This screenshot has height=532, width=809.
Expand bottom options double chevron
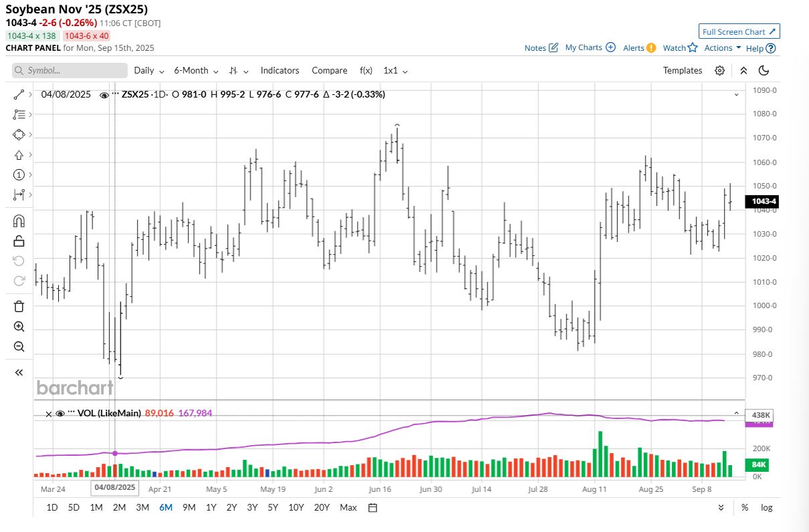click(x=721, y=507)
